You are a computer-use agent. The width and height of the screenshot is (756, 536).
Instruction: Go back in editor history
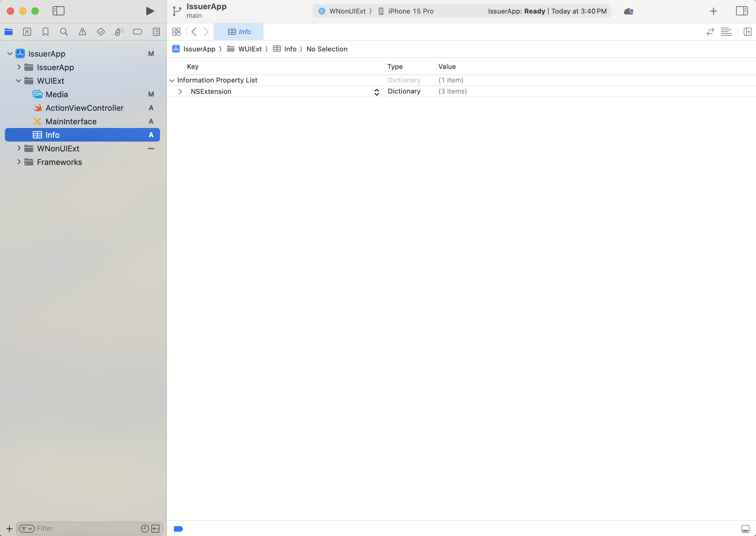point(194,32)
